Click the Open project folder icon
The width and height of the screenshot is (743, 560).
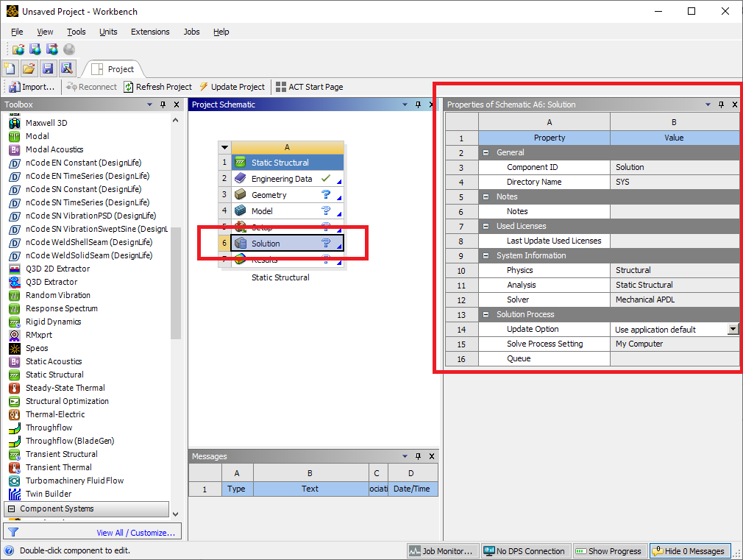click(x=29, y=68)
